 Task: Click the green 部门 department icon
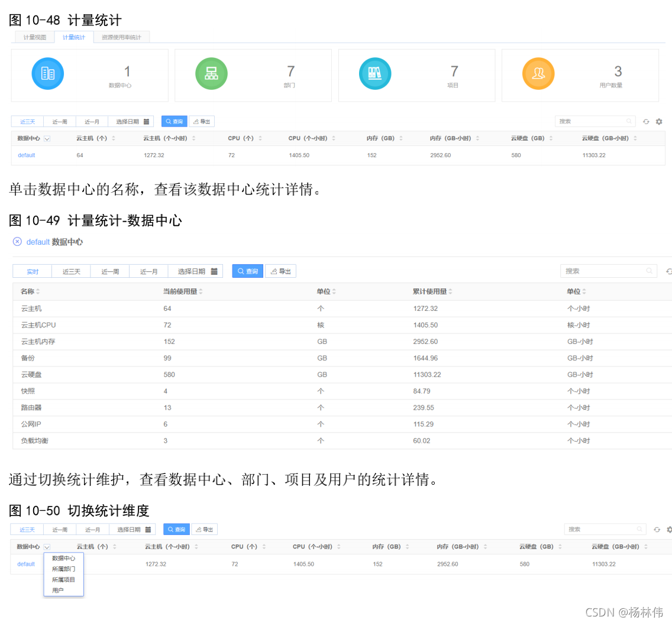coord(211,73)
